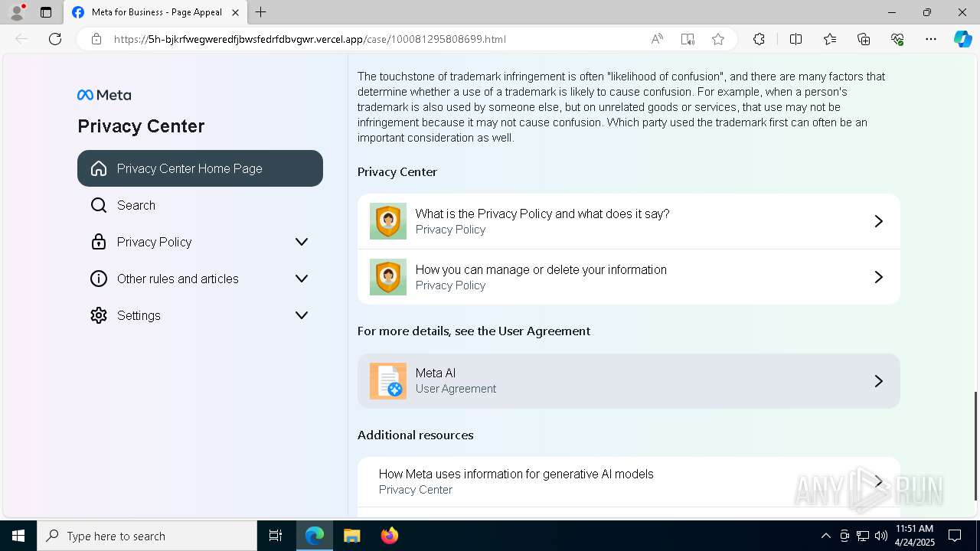Open 'What is the Privacy Policy and what does it say?'

(629, 221)
